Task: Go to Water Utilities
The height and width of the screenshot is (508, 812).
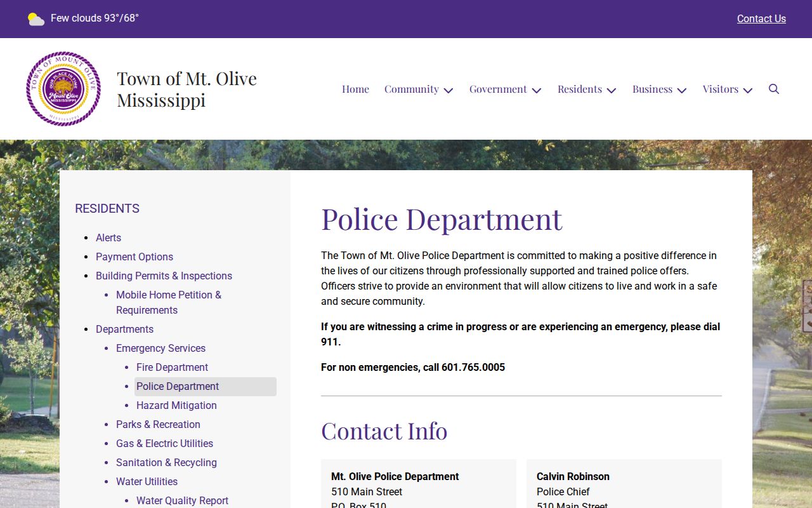Action: tap(147, 481)
